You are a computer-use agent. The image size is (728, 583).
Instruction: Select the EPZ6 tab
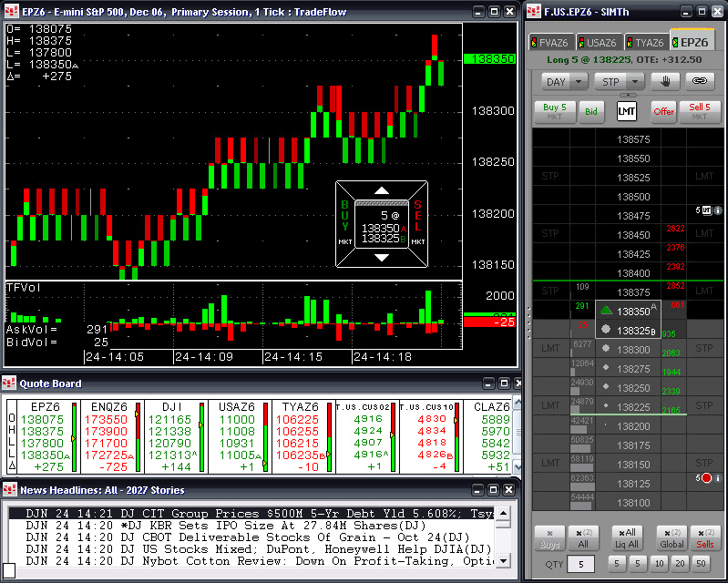[x=693, y=42]
